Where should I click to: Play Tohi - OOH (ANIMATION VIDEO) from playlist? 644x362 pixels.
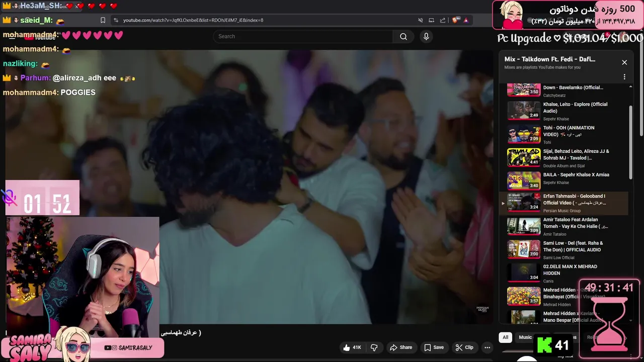point(563,135)
